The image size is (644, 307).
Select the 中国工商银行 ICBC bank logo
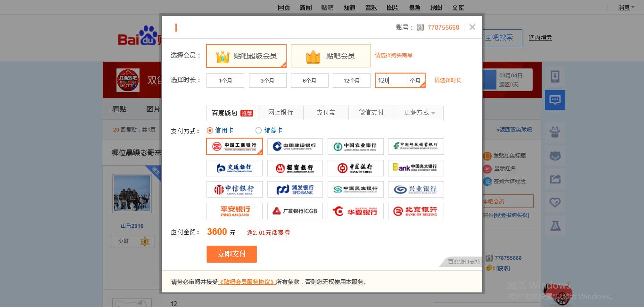[x=234, y=146]
